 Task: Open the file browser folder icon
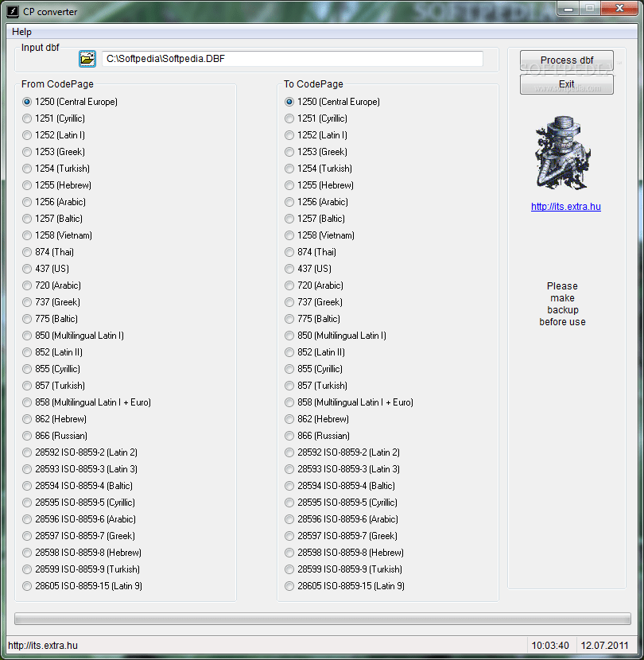(87, 58)
